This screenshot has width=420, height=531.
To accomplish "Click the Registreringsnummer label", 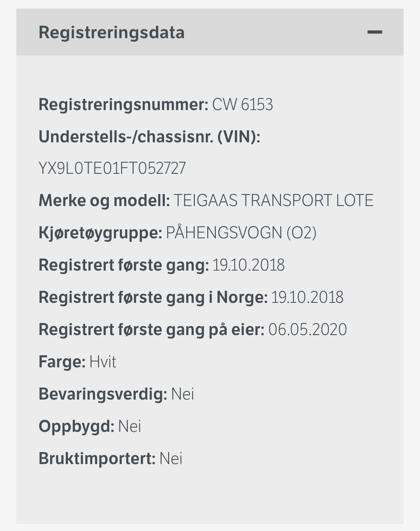I will (123, 105).
